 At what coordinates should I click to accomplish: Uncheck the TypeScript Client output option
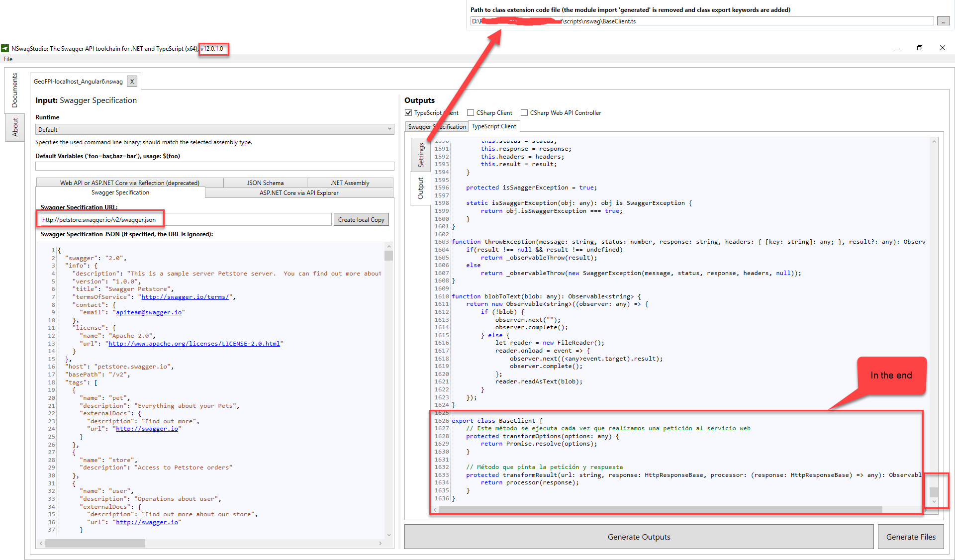point(408,112)
